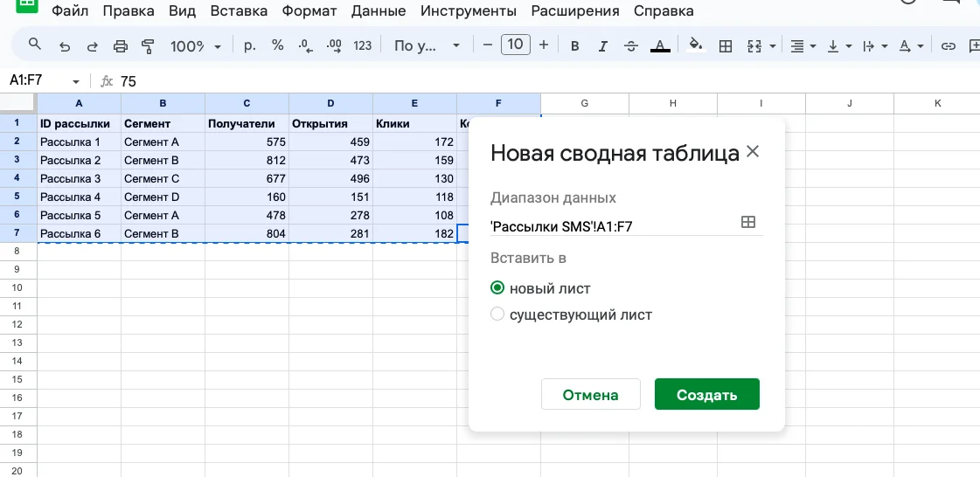The image size is (980, 477).
Task: Open the Вставка menu
Action: 240,11
